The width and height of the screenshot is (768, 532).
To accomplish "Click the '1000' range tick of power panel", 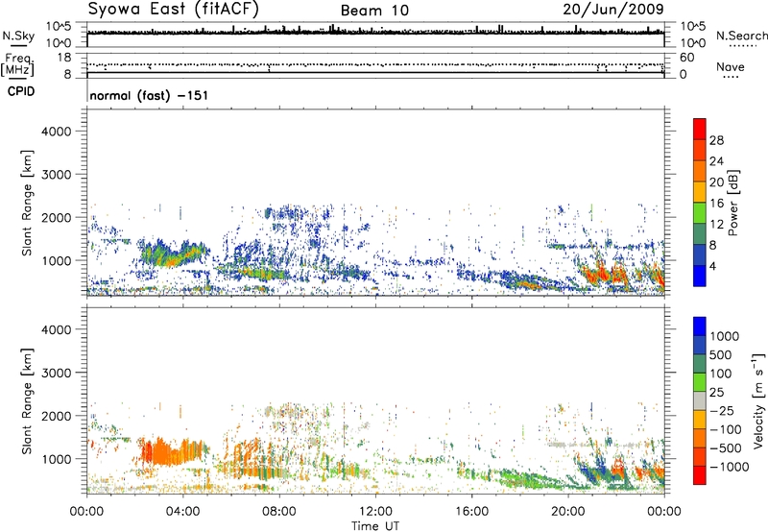I will pos(56,260).
